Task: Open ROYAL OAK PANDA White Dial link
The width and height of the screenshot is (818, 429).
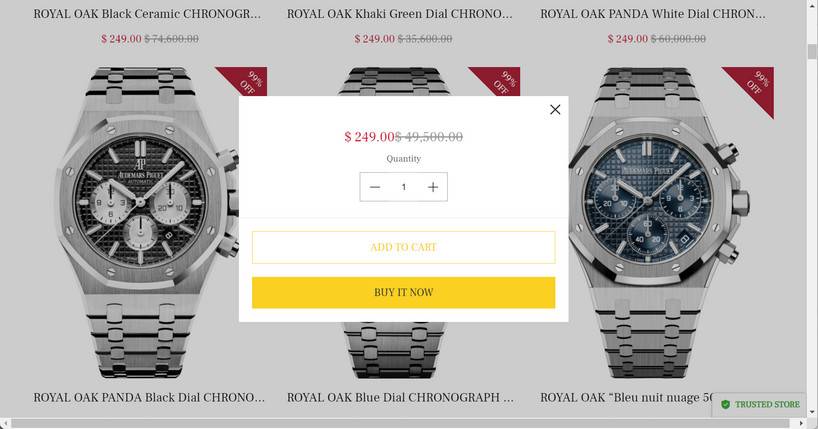Action: tap(653, 14)
